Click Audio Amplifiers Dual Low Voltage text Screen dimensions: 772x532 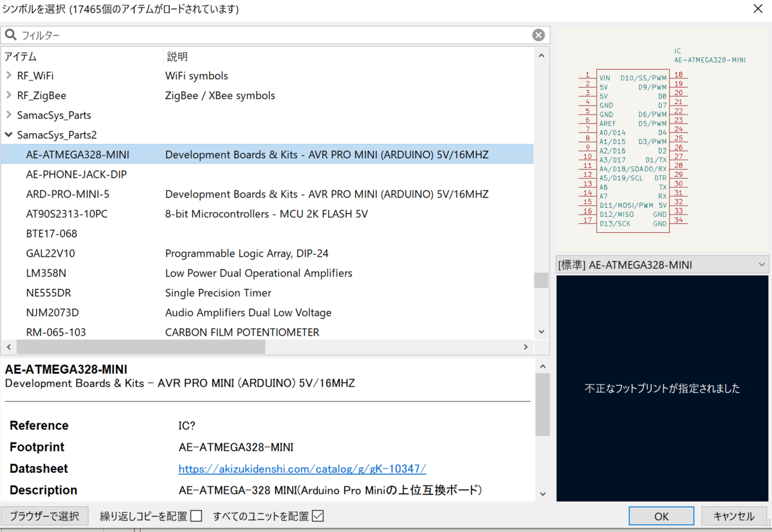248,313
